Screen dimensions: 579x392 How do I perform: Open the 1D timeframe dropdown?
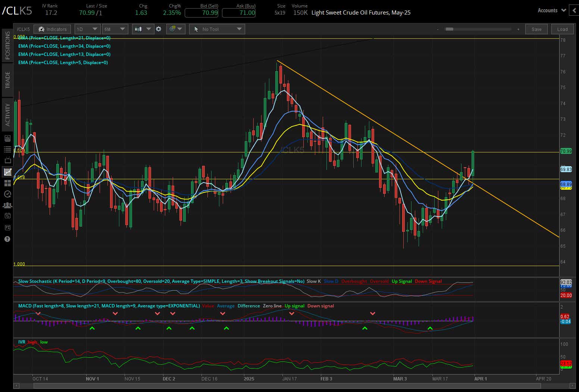[87, 29]
